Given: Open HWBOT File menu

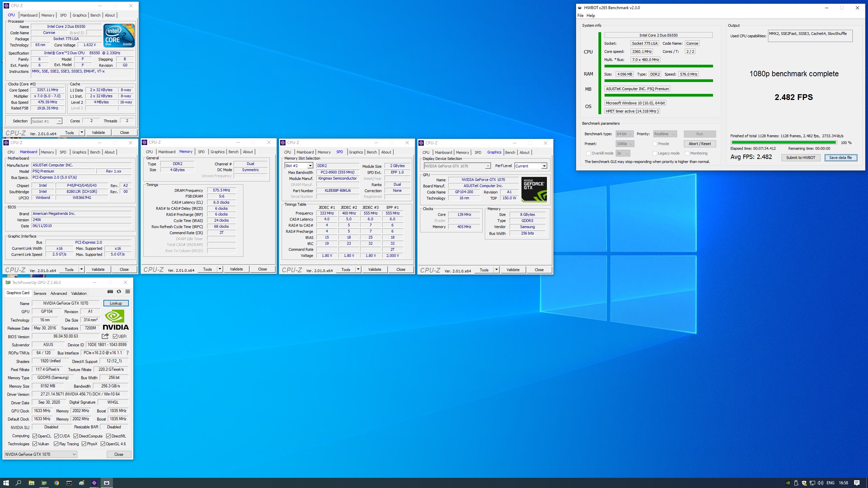Looking at the screenshot, I should coord(580,16).
